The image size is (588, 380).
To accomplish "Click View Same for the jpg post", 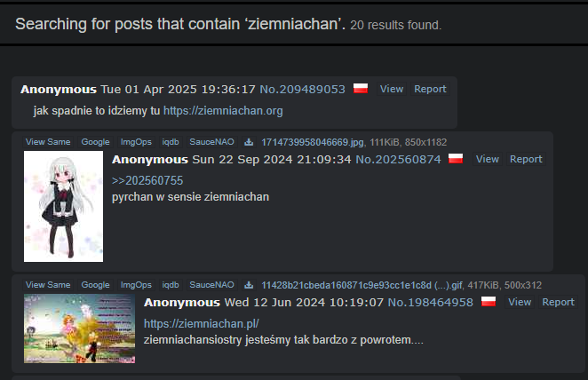I will point(48,142).
